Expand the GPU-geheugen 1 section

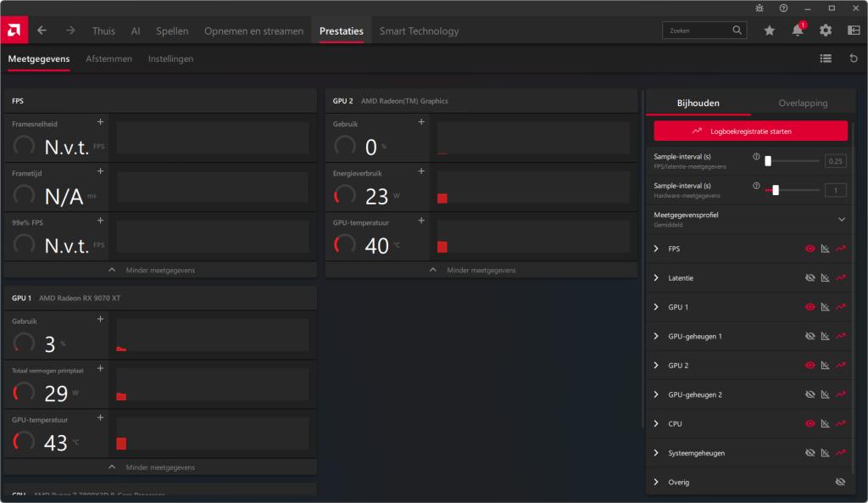(x=656, y=337)
